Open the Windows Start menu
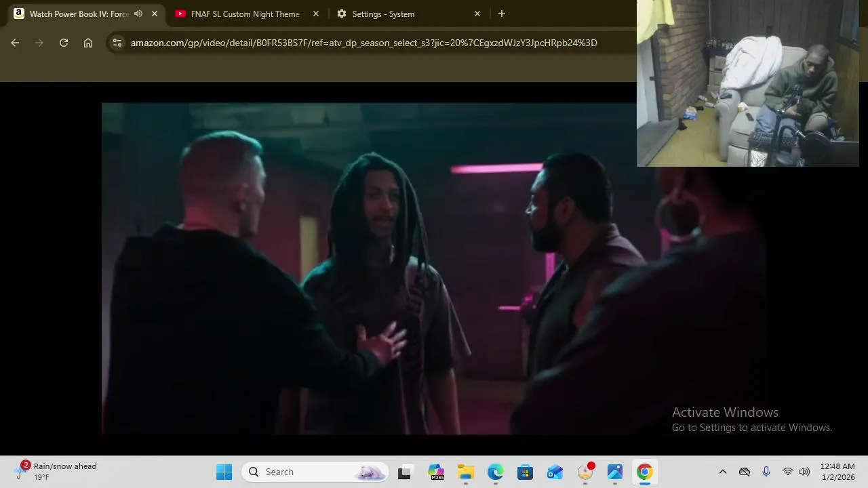Image resolution: width=868 pixels, height=488 pixels. point(224,472)
